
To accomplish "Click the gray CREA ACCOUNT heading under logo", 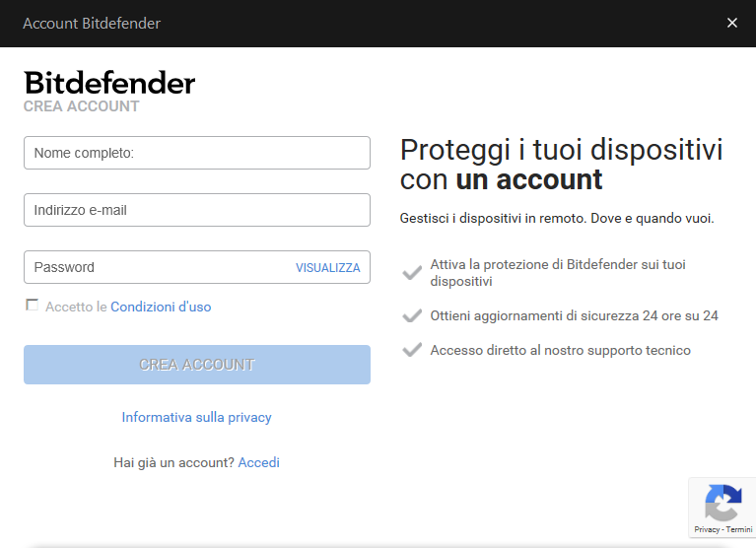I will tap(81, 106).
